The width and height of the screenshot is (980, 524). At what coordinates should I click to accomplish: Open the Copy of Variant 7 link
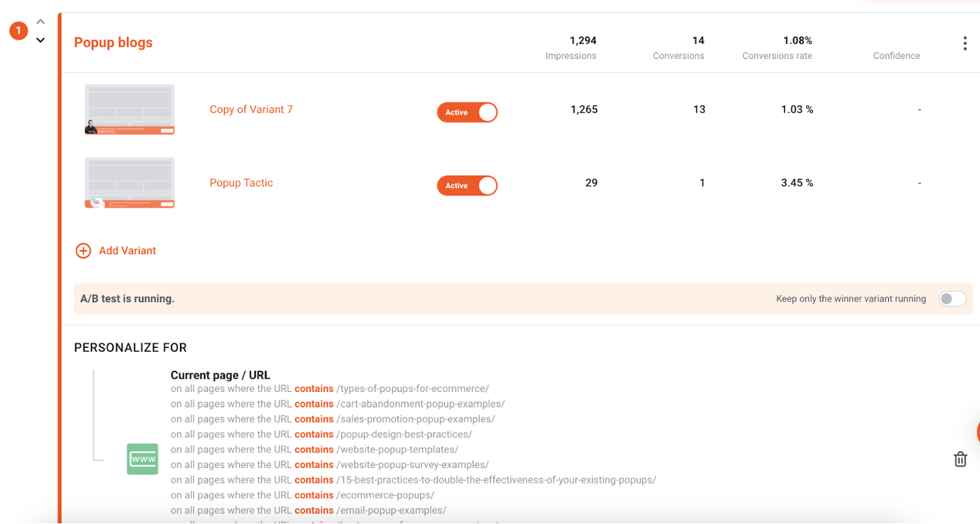pyautogui.click(x=251, y=109)
